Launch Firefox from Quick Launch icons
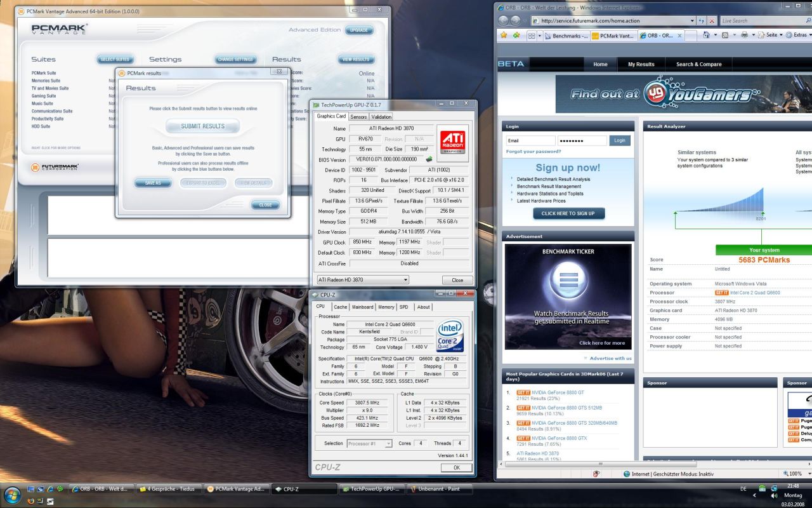This screenshot has width=812, height=508. coord(30,501)
